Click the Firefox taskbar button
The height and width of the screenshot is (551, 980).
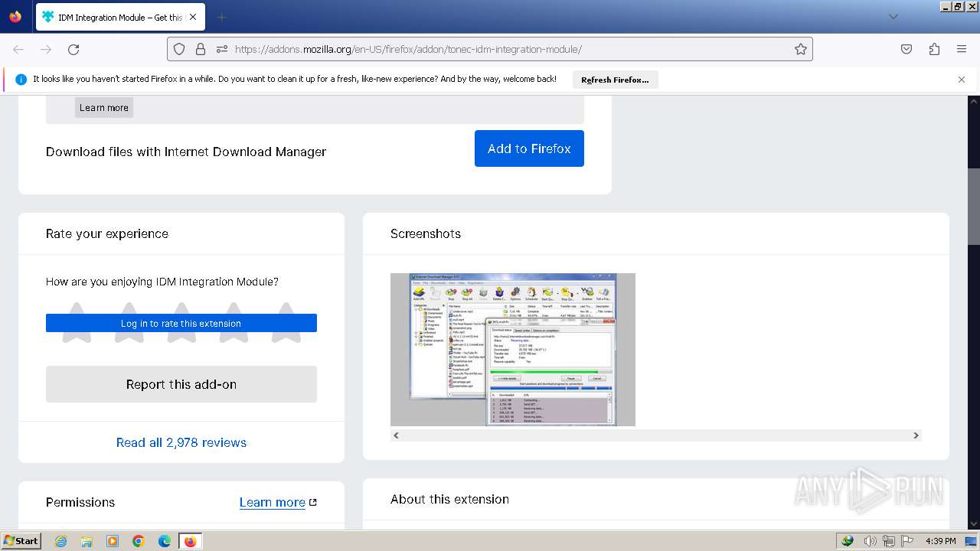point(190,541)
